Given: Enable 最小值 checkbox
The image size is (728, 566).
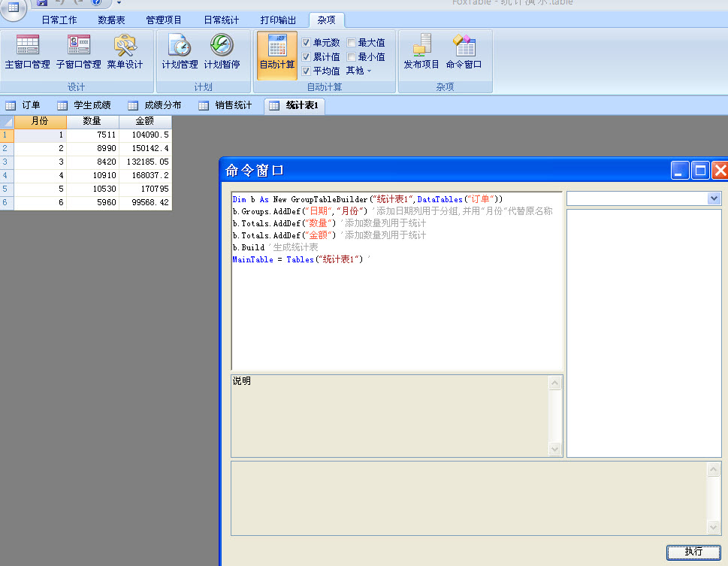Looking at the screenshot, I should point(352,56).
